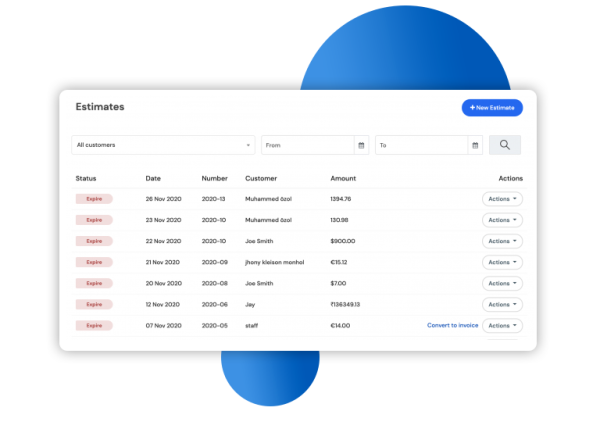Viewport: 600px width, 436px height.
Task: Click the Expire badge for 26 Nov 2020
Action: pyautogui.click(x=94, y=199)
